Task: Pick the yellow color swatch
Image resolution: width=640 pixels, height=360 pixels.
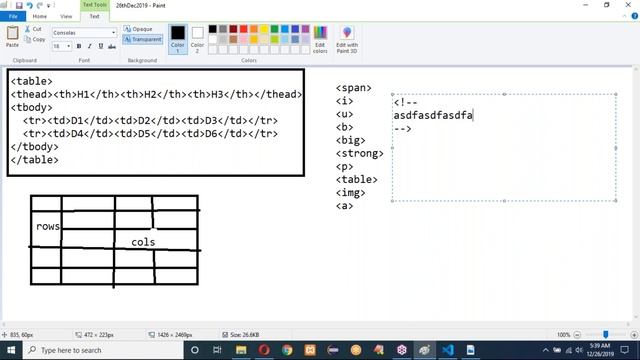Action: [x=264, y=29]
